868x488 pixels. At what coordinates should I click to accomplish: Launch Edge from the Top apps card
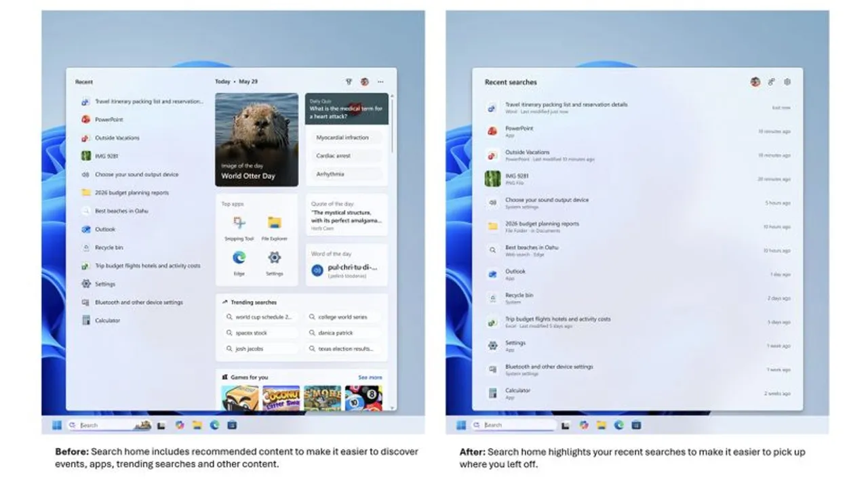tap(239, 263)
